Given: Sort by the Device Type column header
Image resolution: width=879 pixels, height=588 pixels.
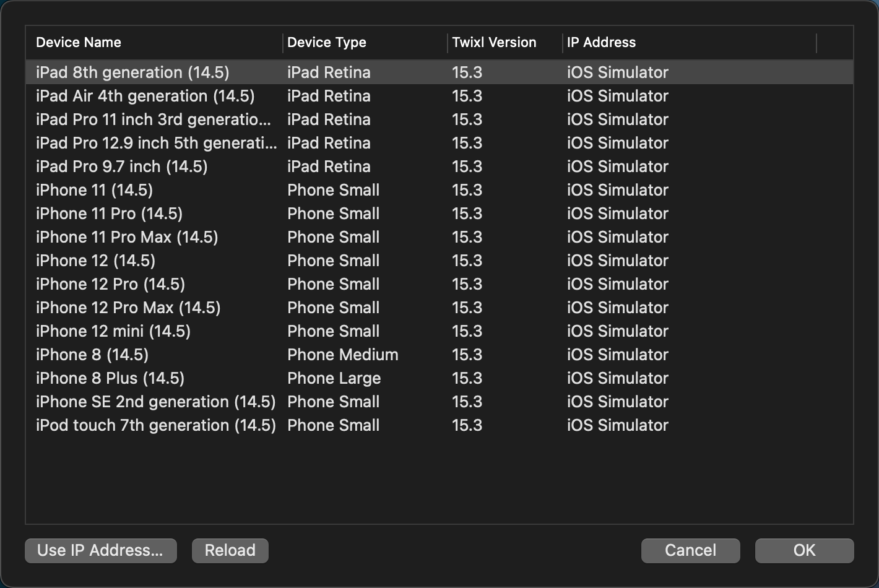Looking at the screenshot, I should (x=365, y=43).
